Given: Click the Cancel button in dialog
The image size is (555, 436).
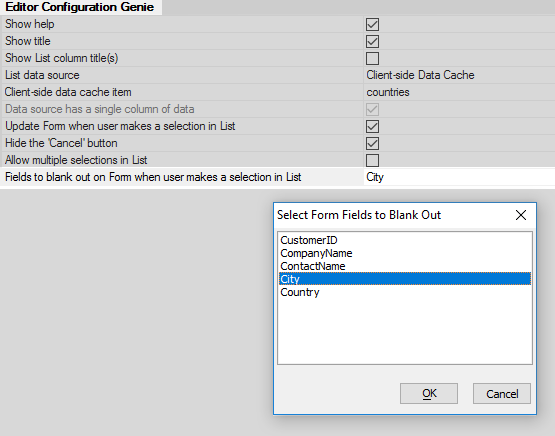Looking at the screenshot, I should coord(502,393).
